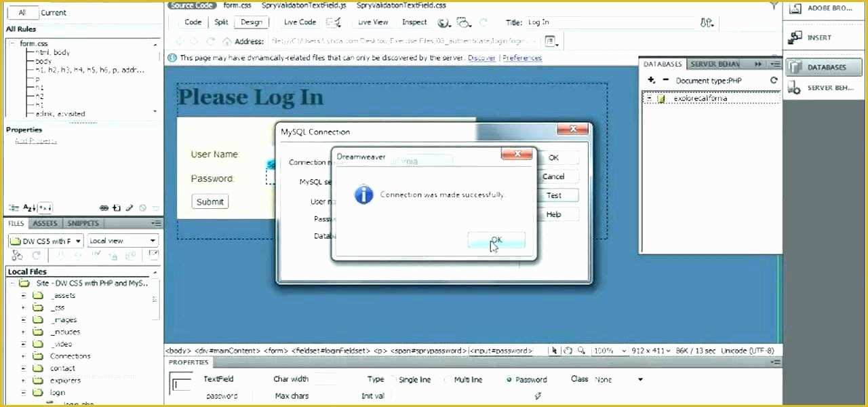Choose the Multi line type radio button
The width and height of the screenshot is (868, 407).
[448, 380]
